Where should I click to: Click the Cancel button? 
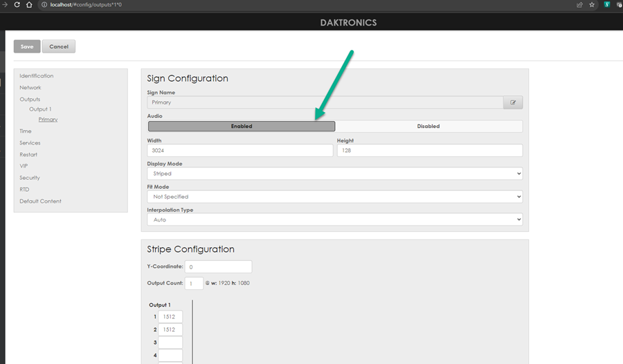pos(59,46)
